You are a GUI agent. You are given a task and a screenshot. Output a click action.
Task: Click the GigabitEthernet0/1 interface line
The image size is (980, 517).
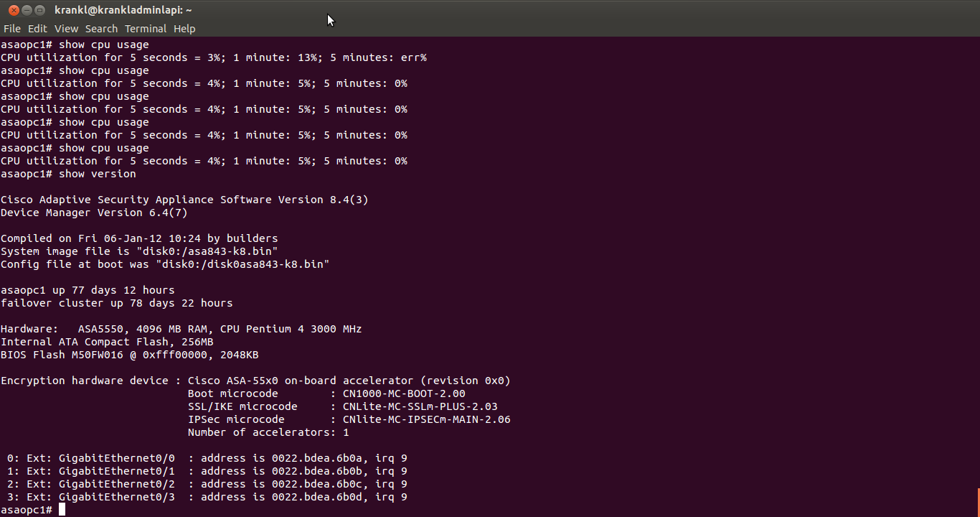click(207, 471)
